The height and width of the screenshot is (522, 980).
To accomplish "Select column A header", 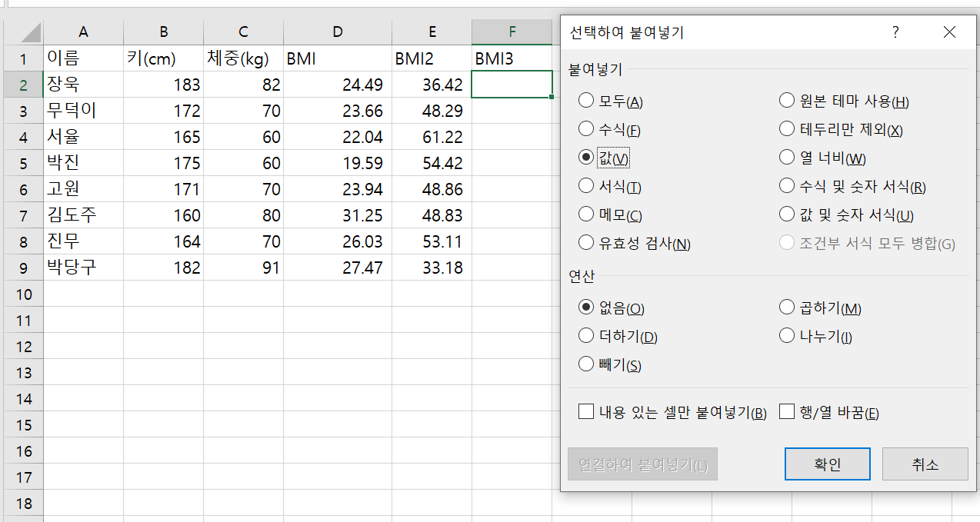I will (x=83, y=32).
